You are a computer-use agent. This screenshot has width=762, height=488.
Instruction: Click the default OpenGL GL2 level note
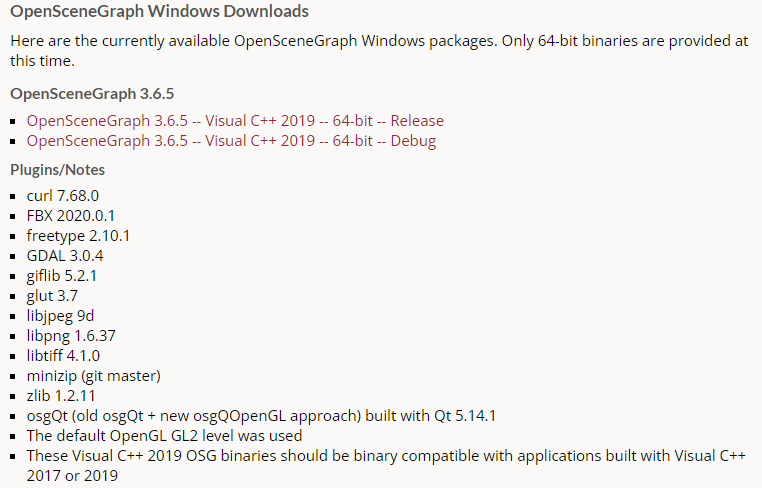click(x=164, y=436)
